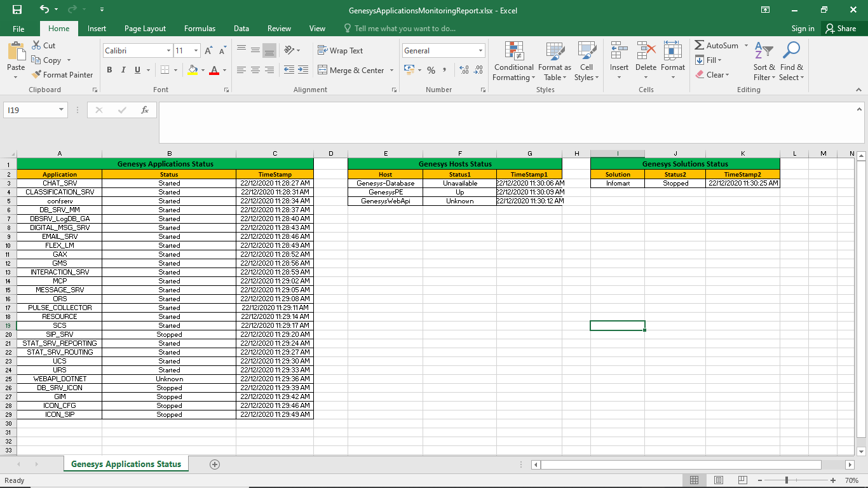Viewport: 868px width, 488px height.
Task: Open the Page Layout ribbon tab
Action: [145, 29]
